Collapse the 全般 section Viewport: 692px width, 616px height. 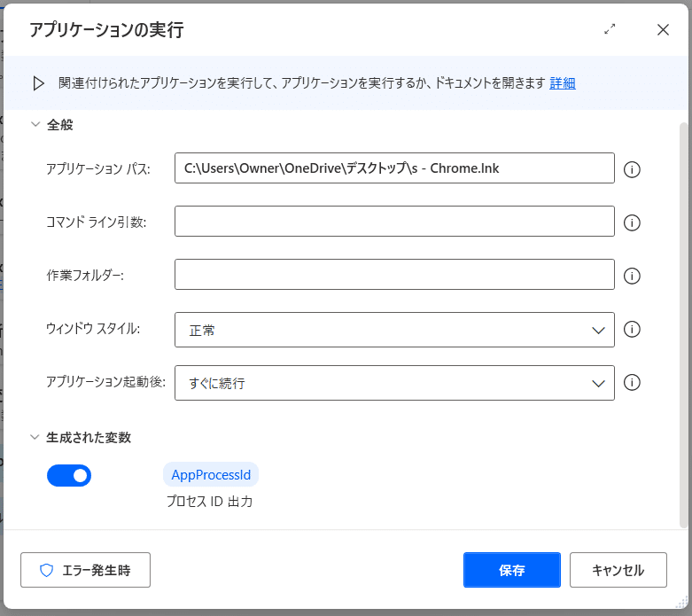pos(35,124)
